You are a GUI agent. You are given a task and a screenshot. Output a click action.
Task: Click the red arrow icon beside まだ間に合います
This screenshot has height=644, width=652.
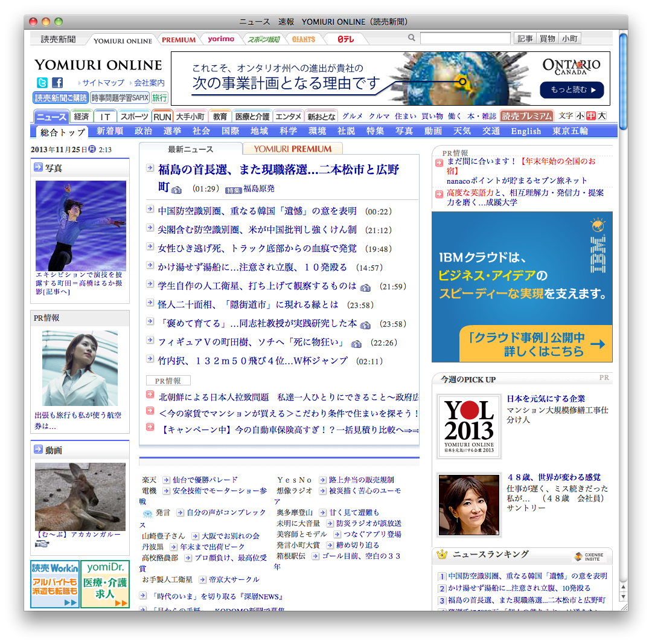click(x=439, y=163)
